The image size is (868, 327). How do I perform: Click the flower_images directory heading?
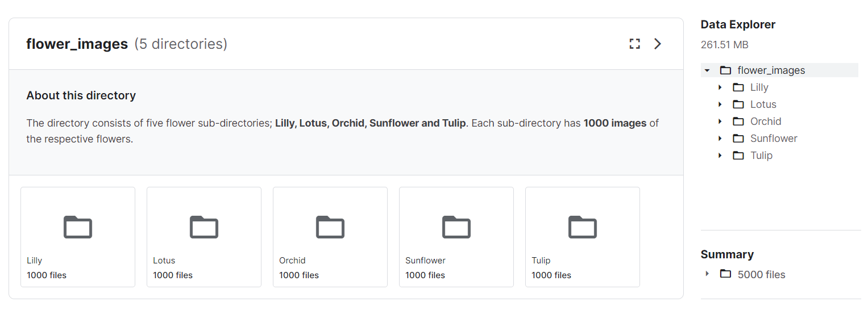[x=77, y=44]
